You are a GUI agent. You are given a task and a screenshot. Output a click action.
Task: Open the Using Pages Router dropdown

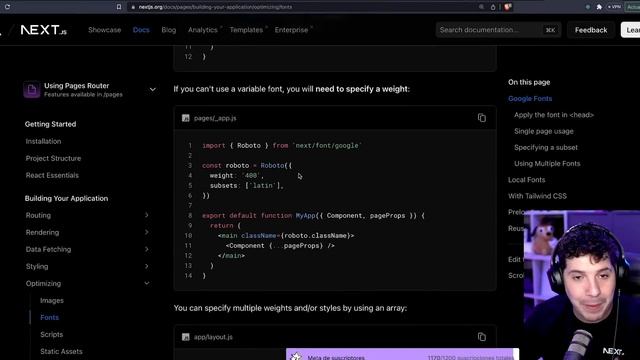(x=152, y=89)
